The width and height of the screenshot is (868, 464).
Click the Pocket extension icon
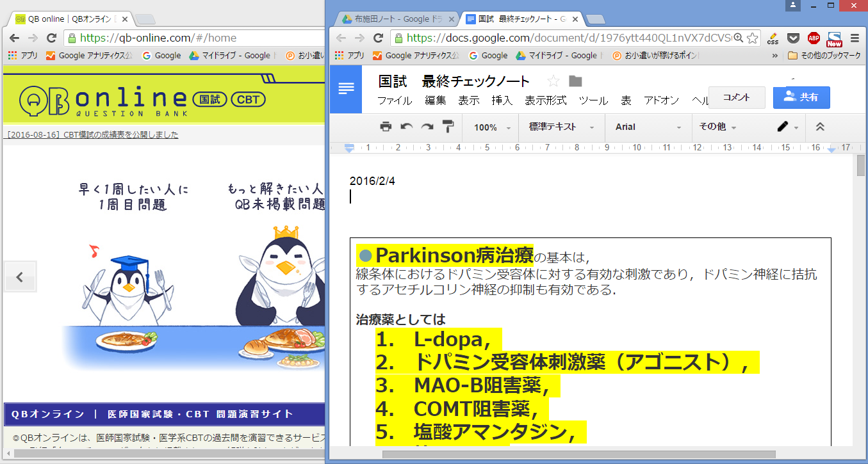pos(792,38)
